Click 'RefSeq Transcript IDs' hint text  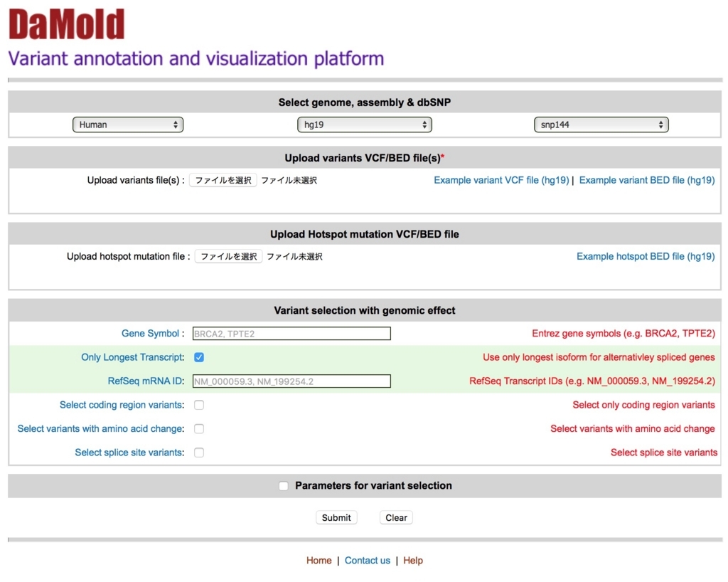coord(592,381)
